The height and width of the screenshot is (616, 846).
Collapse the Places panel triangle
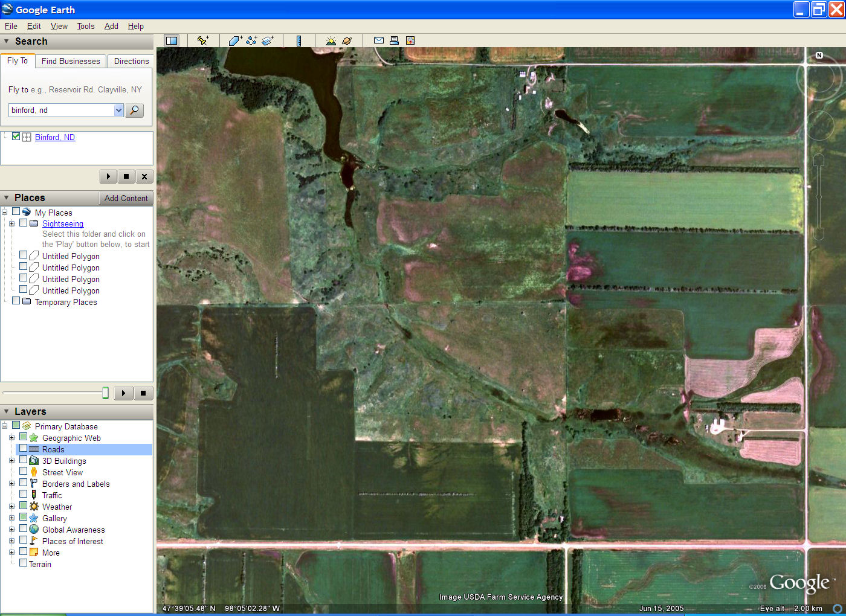click(x=7, y=197)
